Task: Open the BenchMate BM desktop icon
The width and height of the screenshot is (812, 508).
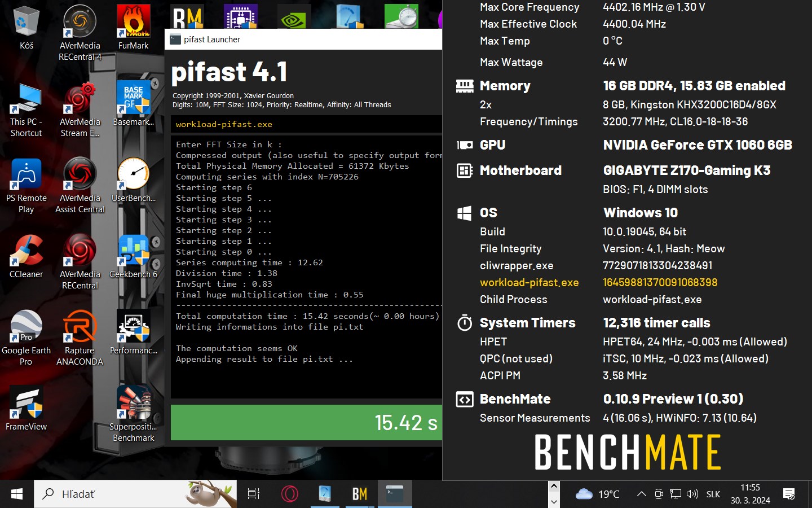Action: [x=187, y=18]
